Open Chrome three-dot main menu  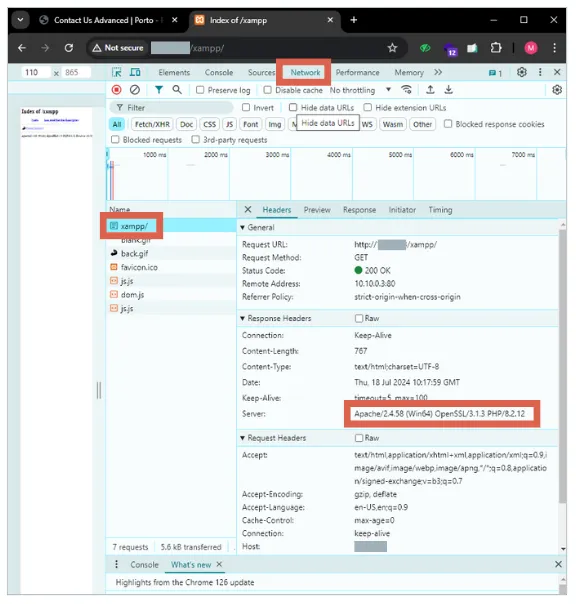[x=554, y=48]
